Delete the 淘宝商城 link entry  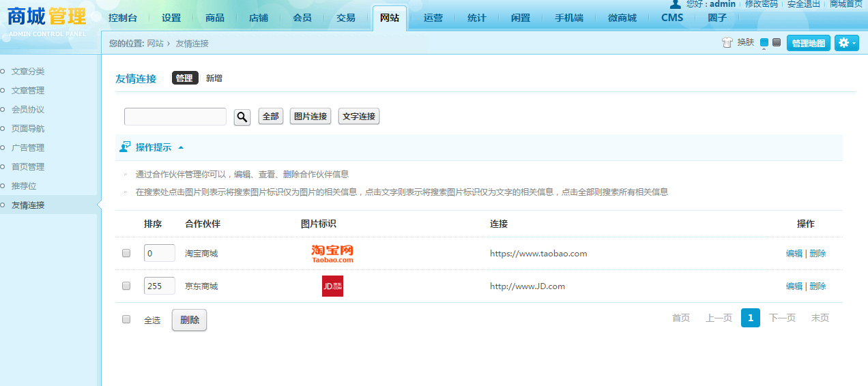pyautogui.click(x=818, y=254)
